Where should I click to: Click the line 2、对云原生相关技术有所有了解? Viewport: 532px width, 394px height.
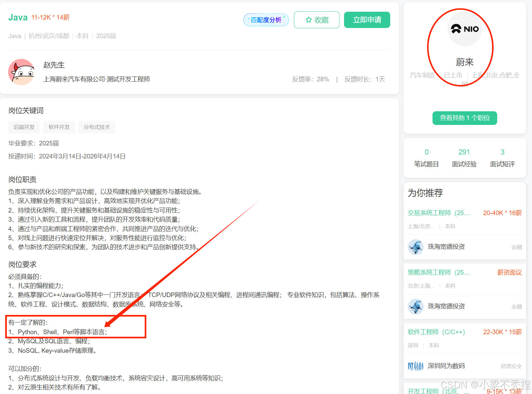pyautogui.click(x=56, y=387)
